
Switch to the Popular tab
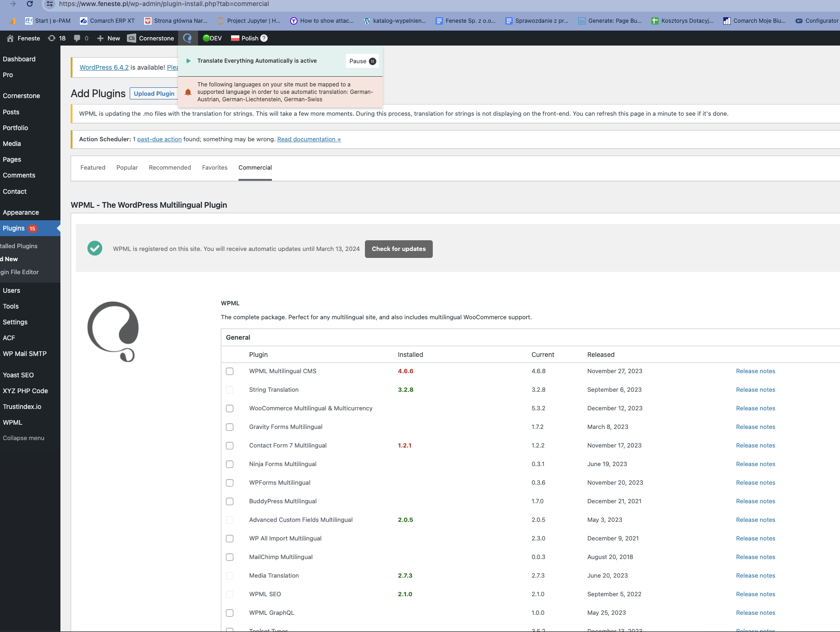click(x=127, y=167)
